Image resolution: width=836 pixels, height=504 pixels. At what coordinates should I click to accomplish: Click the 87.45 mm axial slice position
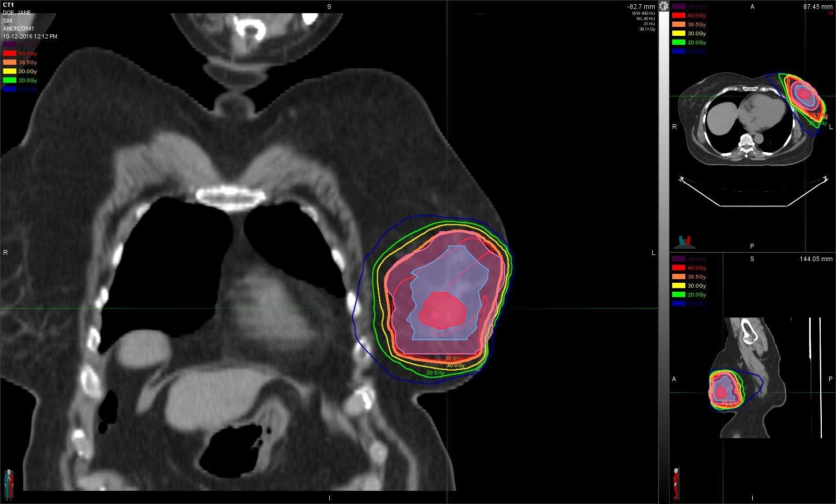pos(818,7)
